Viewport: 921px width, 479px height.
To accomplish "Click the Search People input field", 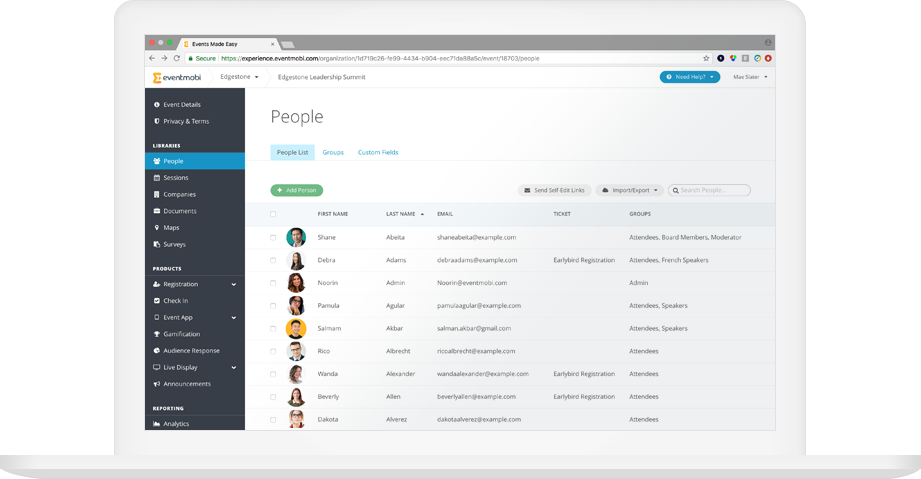I will [713, 190].
